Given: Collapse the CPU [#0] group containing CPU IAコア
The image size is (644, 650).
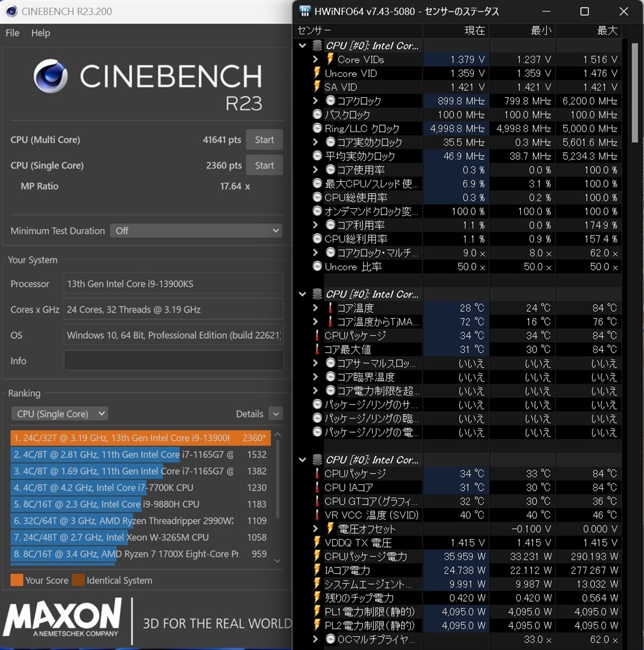Looking at the screenshot, I should pos(303,460).
